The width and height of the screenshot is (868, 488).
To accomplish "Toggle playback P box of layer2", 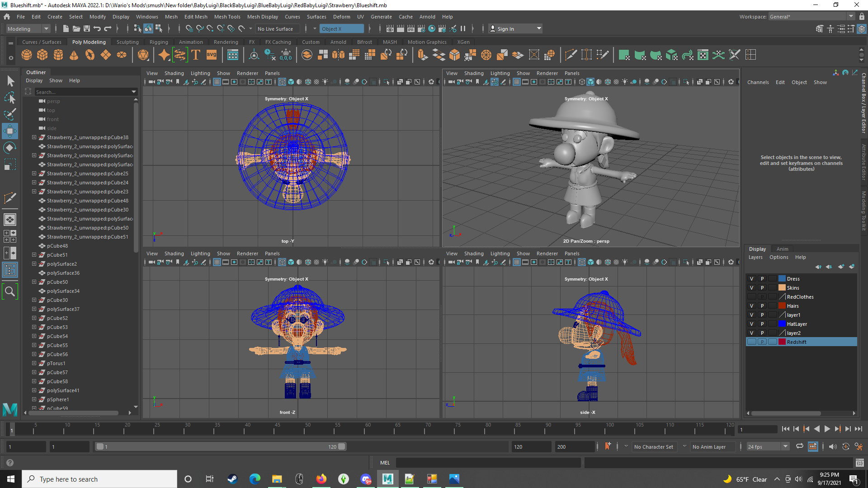I will 762,333.
